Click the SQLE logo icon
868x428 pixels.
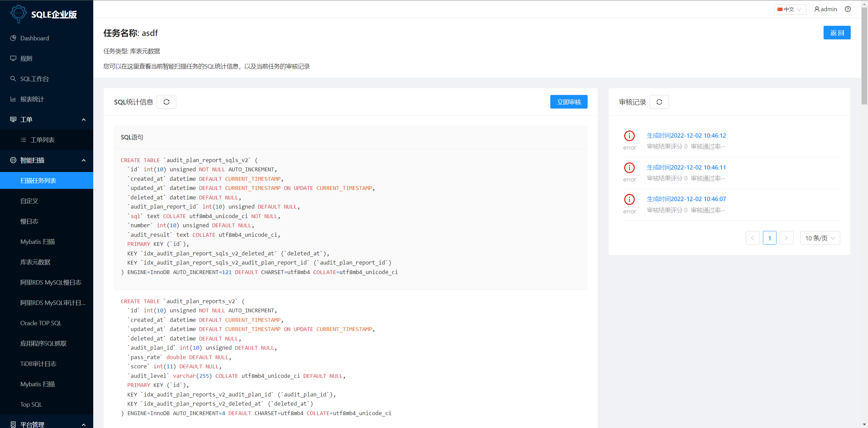click(x=18, y=14)
